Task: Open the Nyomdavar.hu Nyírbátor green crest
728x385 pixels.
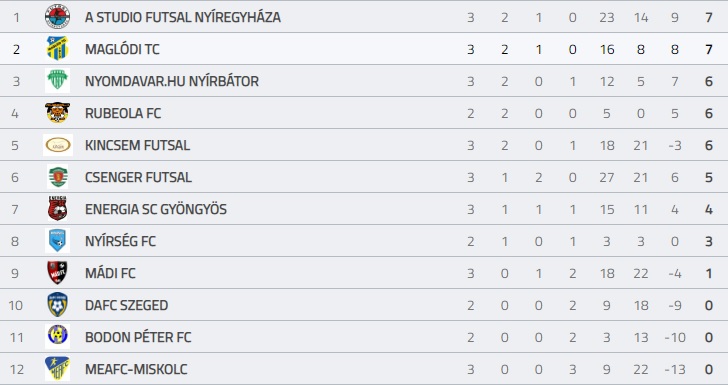Action: pos(58,80)
